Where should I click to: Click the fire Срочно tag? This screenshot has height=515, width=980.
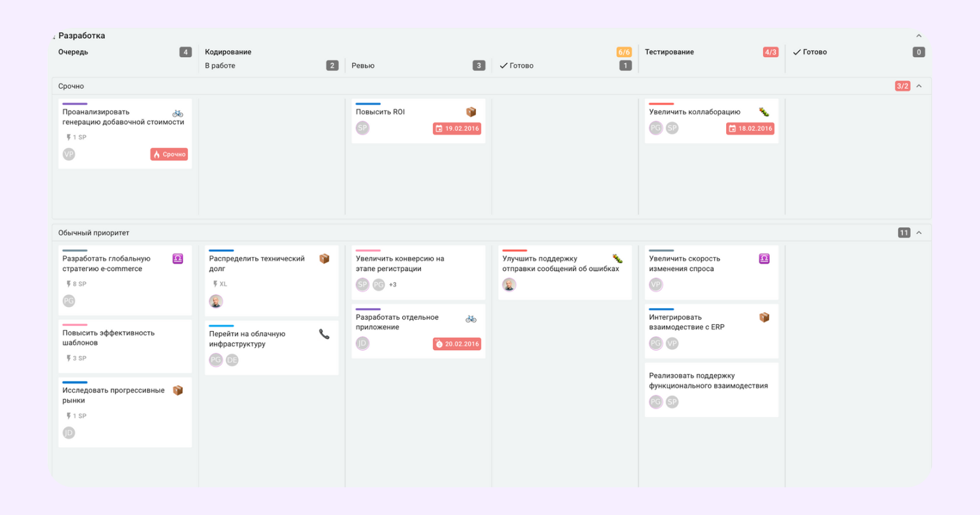click(169, 154)
